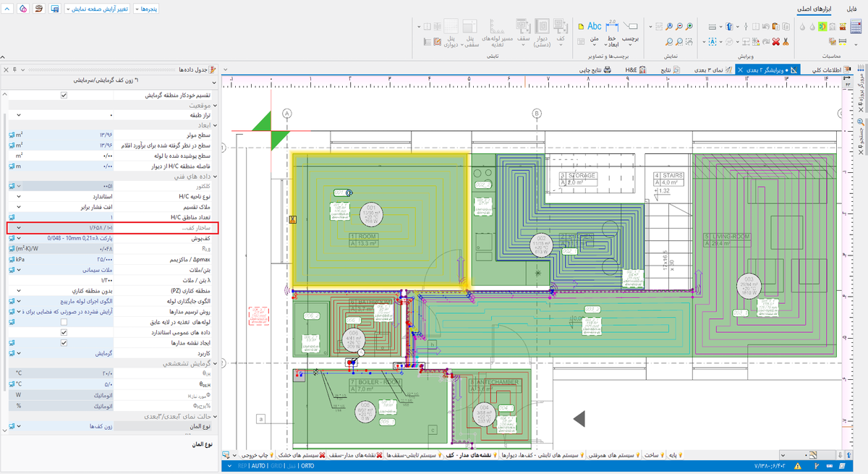Image resolution: width=868 pixels, height=474 pixels.
Task: Click the scissors cut icon
Action: (785, 42)
